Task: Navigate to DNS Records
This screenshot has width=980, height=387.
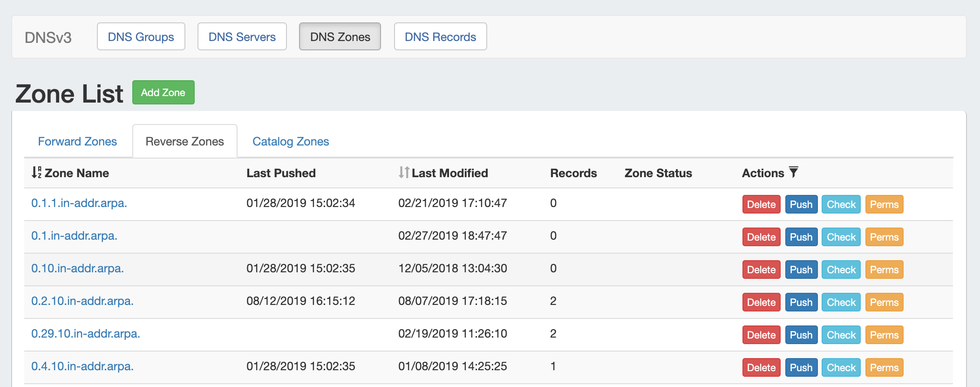Action: [x=440, y=37]
